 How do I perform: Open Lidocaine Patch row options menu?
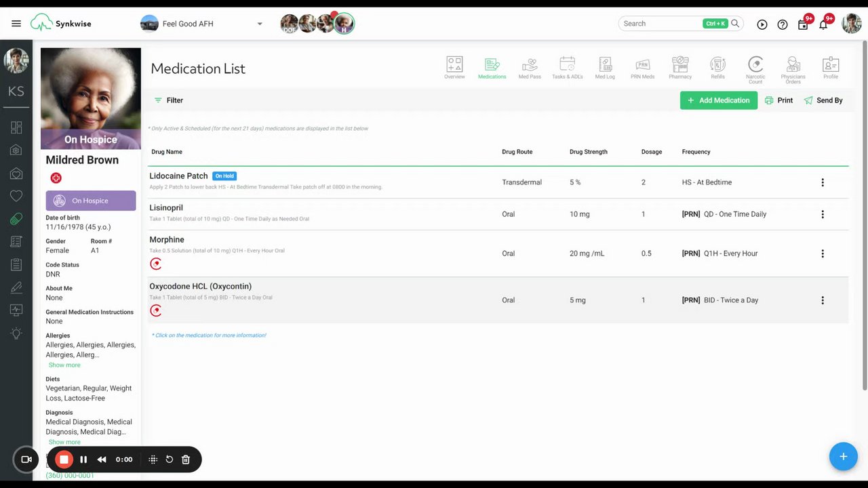click(x=823, y=182)
